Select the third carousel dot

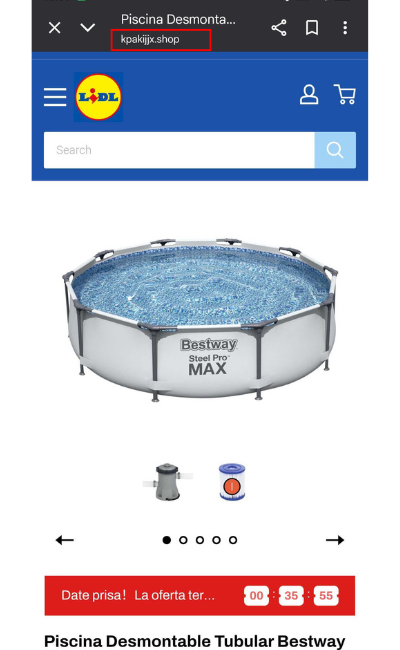point(200,540)
